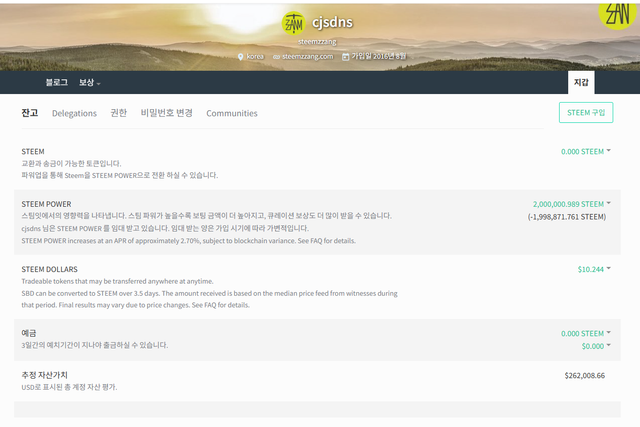Click the 3일간의 예치기간 savings description

95,345
